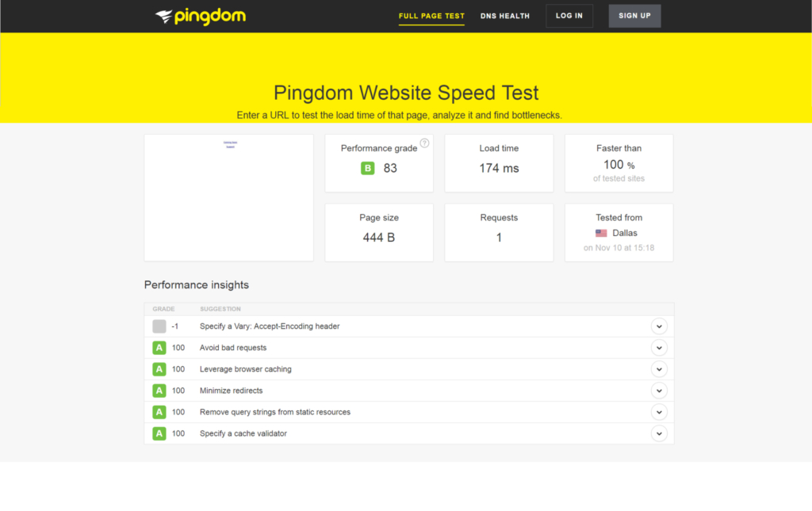Click the US flag icon next to Dallas
Viewport: 812px width, 511px height.
click(601, 233)
